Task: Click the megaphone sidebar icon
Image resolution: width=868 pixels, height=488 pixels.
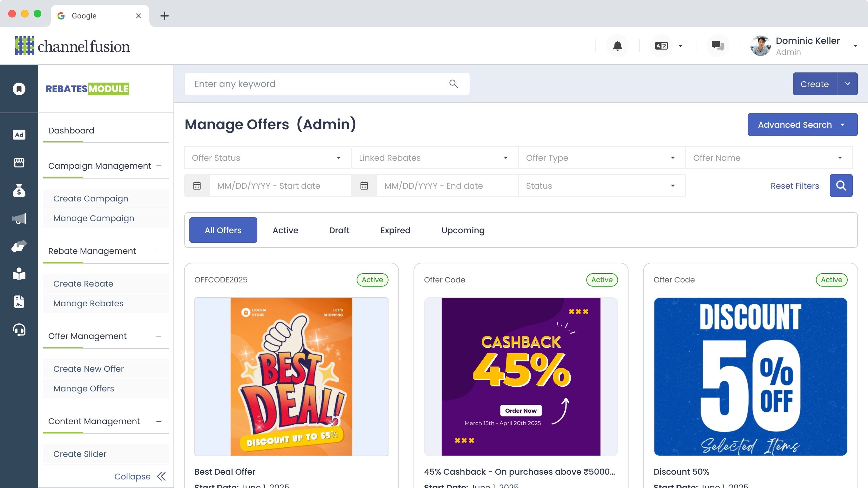Action: [x=19, y=219]
